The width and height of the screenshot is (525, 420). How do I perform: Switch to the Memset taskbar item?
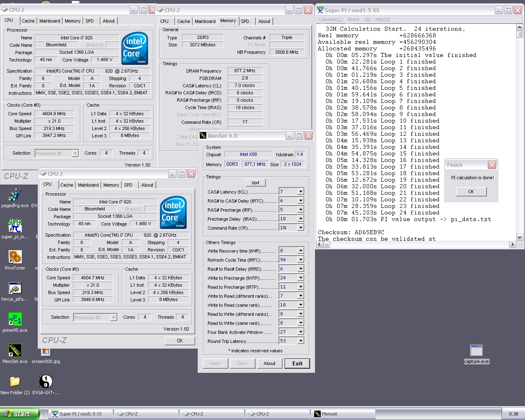coord(343,414)
